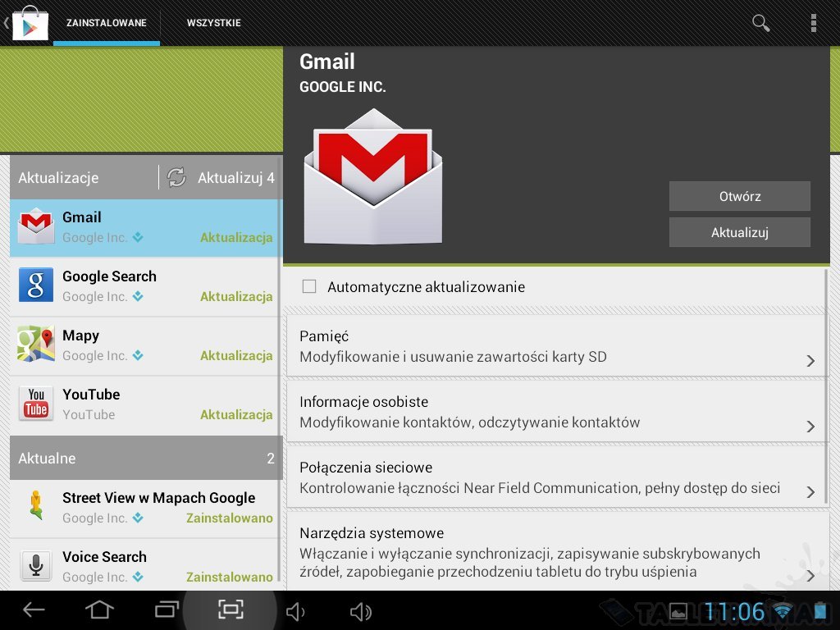The width and height of the screenshot is (840, 630).
Task: Tap the refresh icon beside Aktualizuj 4
Action: (176, 177)
